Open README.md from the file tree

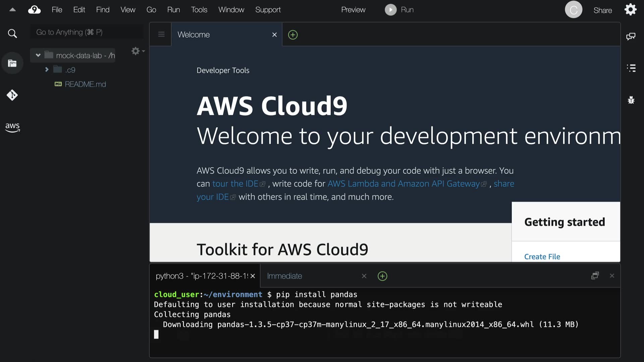[x=85, y=84]
